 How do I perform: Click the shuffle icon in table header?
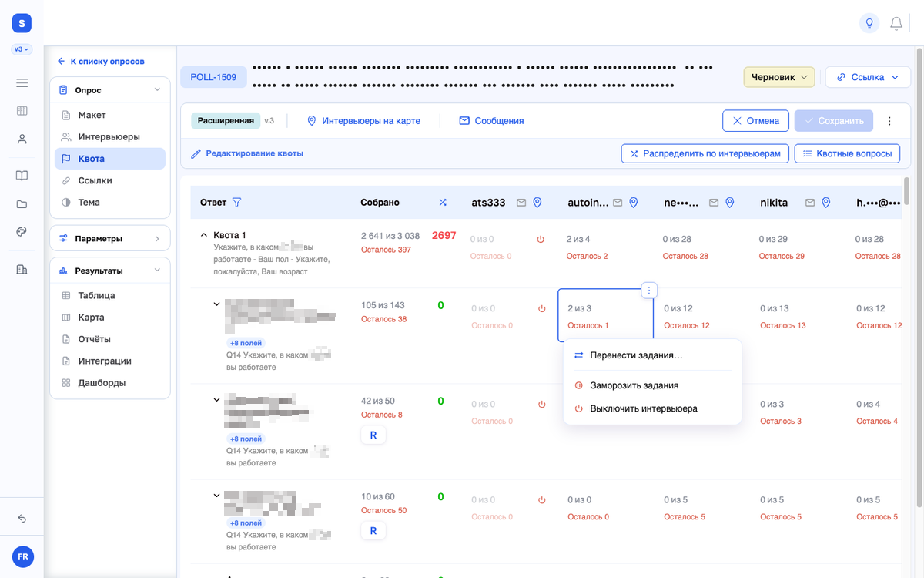443,202
